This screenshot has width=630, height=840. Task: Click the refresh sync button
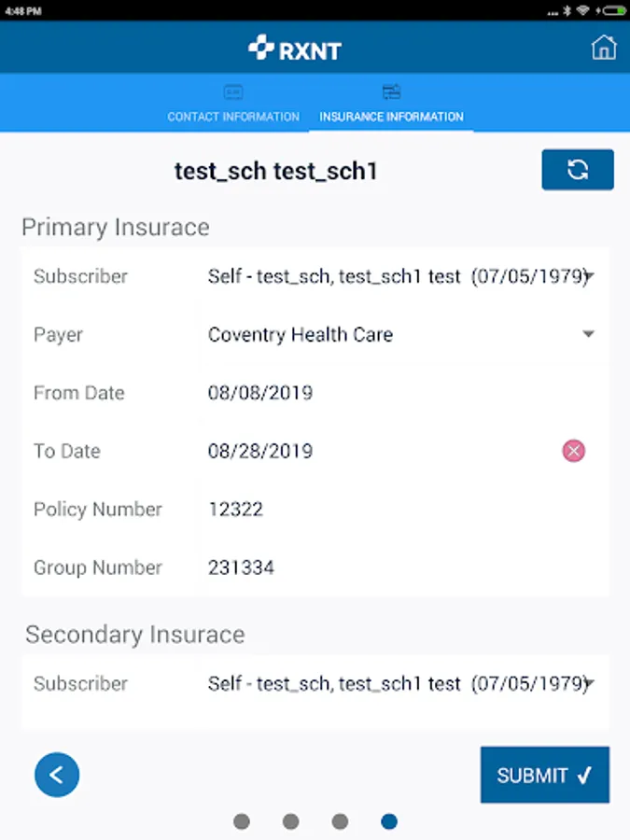(578, 170)
